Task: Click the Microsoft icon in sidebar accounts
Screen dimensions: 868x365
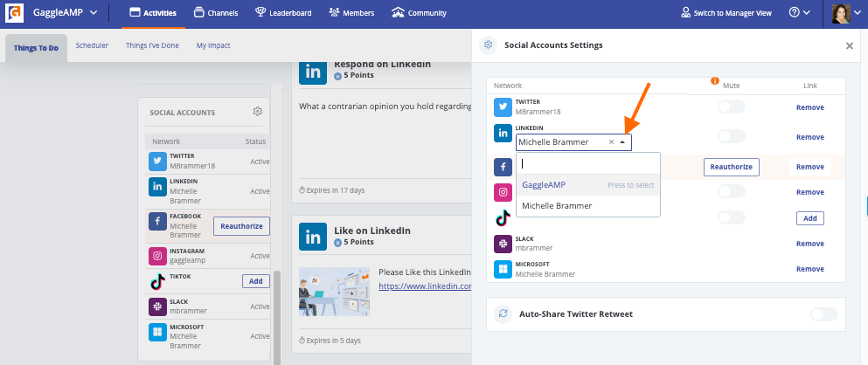Action: click(157, 333)
